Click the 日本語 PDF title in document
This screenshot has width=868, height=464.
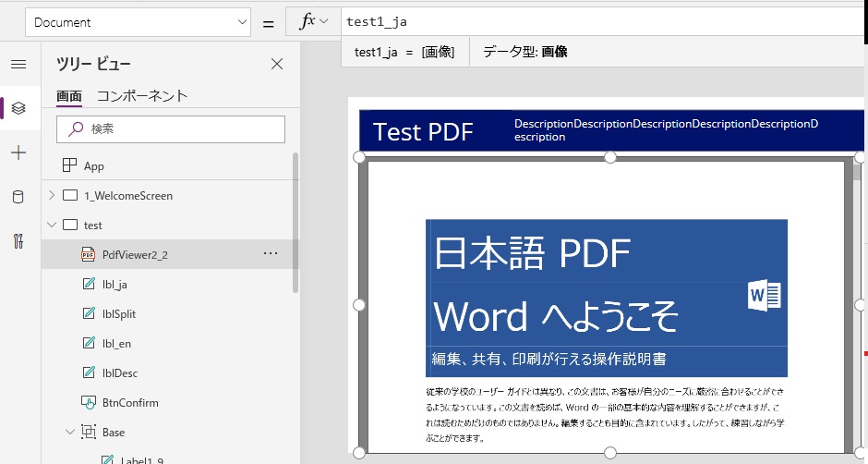click(x=532, y=253)
